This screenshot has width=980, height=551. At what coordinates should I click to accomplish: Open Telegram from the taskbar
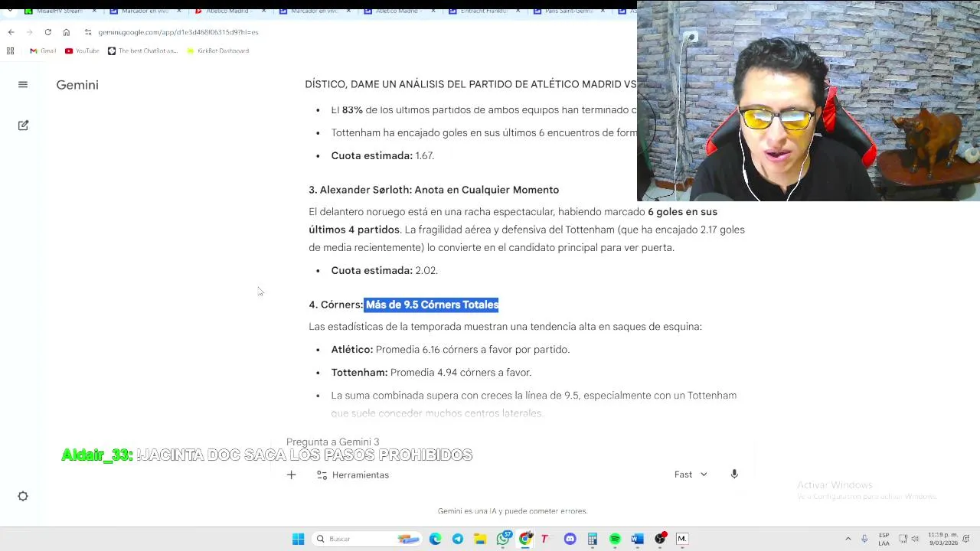pos(457,539)
